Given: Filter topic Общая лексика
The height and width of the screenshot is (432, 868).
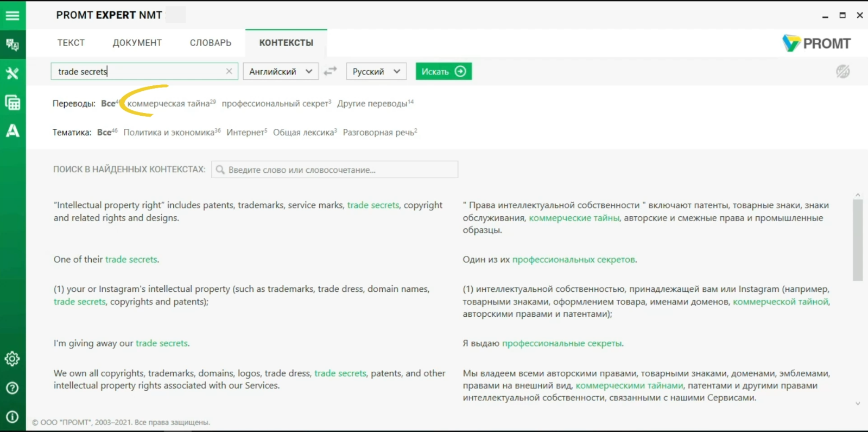Looking at the screenshot, I should [305, 132].
